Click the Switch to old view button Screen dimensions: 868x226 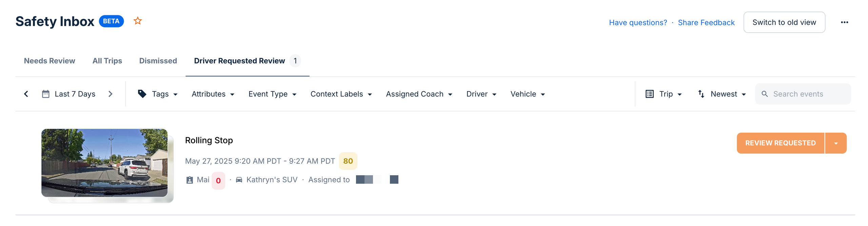click(x=784, y=22)
